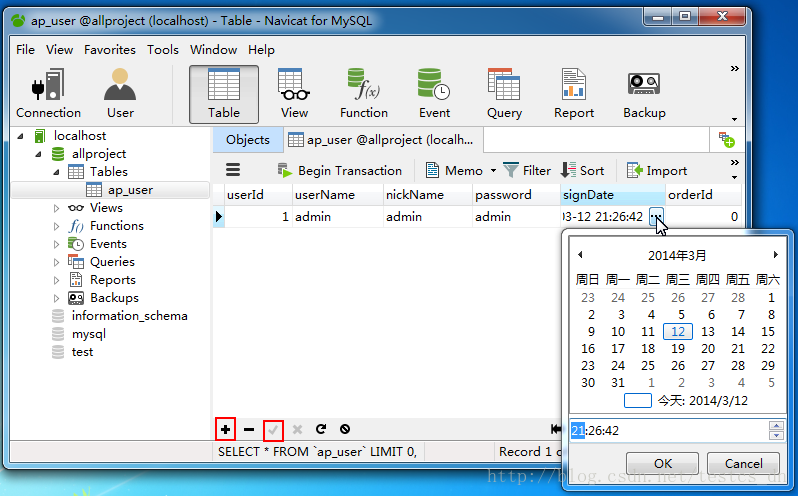This screenshot has height=496, width=798.
Task: Open the Help menu
Action: coord(261,50)
